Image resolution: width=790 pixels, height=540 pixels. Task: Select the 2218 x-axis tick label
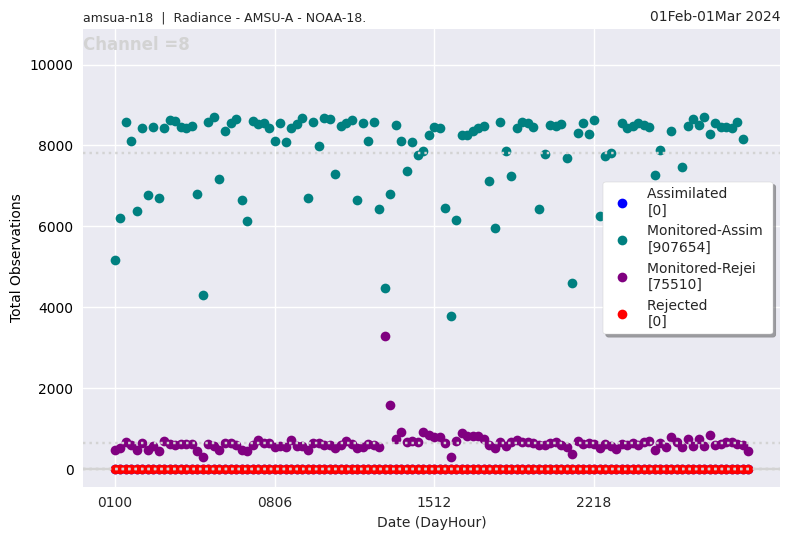pyautogui.click(x=594, y=500)
